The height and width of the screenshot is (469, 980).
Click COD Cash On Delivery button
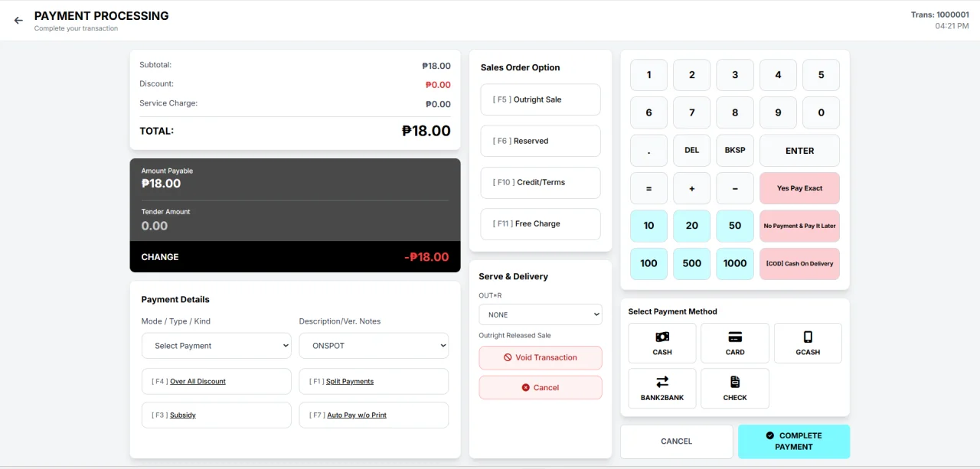[799, 263]
